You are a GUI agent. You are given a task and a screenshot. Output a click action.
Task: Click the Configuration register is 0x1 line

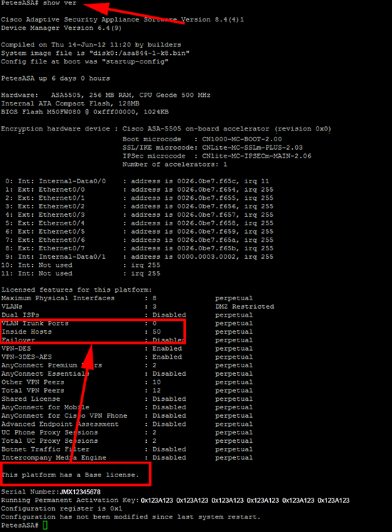pyautogui.click(x=62, y=508)
